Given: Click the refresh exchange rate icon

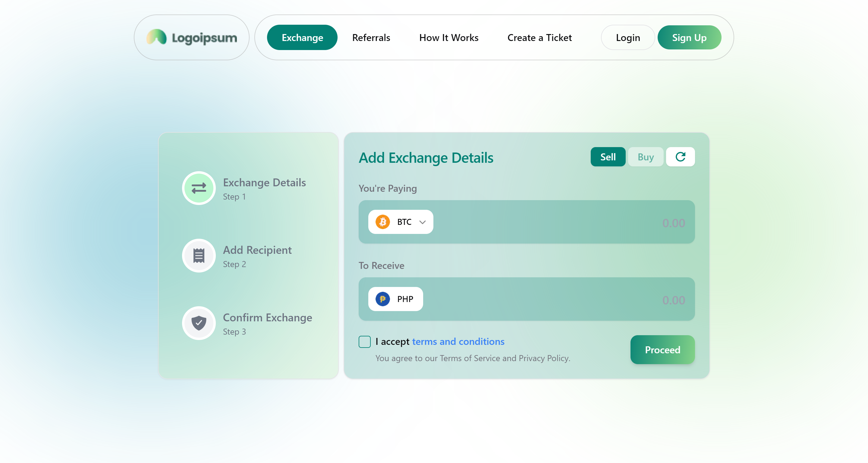Looking at the screenshot, I should tap(680, 157).
